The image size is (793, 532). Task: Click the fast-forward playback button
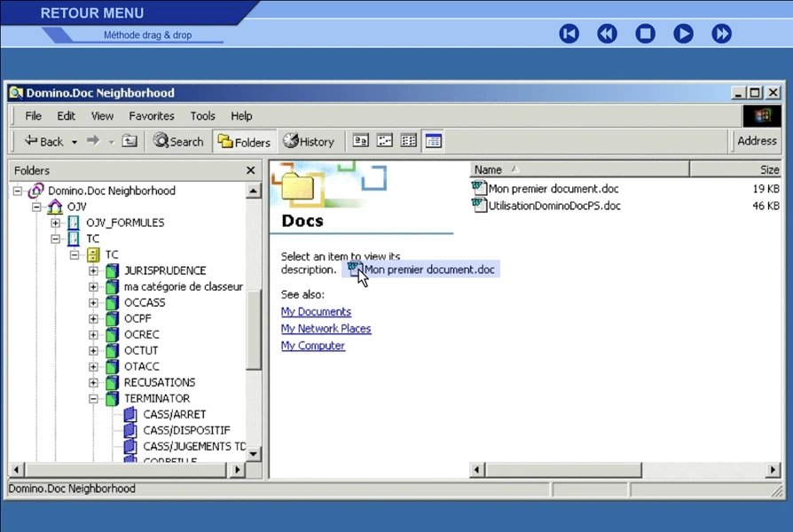[x=722, y=34]
